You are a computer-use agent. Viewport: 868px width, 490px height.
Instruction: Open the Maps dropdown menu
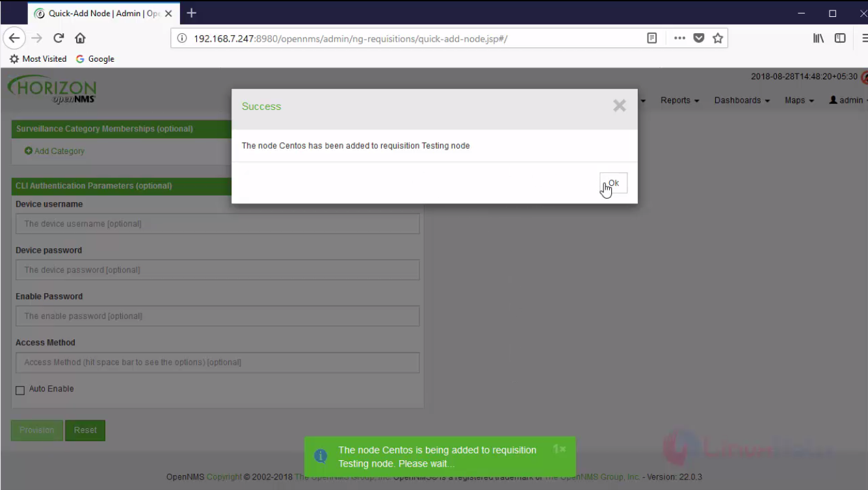point(799,100)
